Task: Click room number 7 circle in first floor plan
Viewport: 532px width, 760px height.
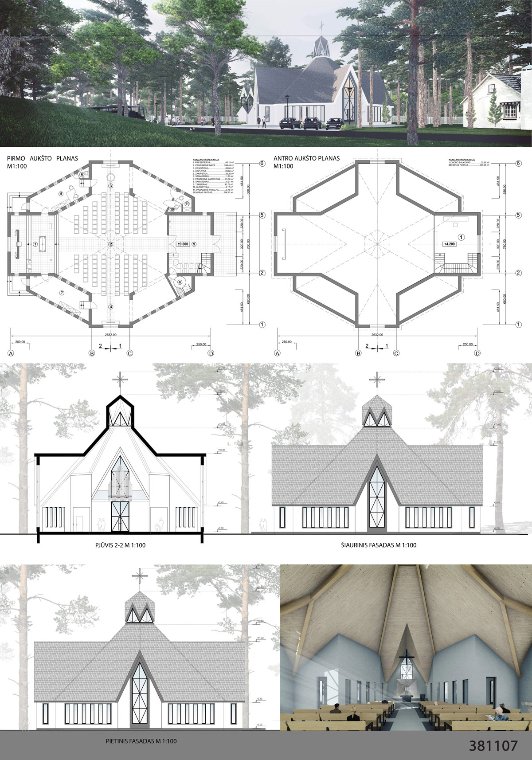Action: pos(62,293)
